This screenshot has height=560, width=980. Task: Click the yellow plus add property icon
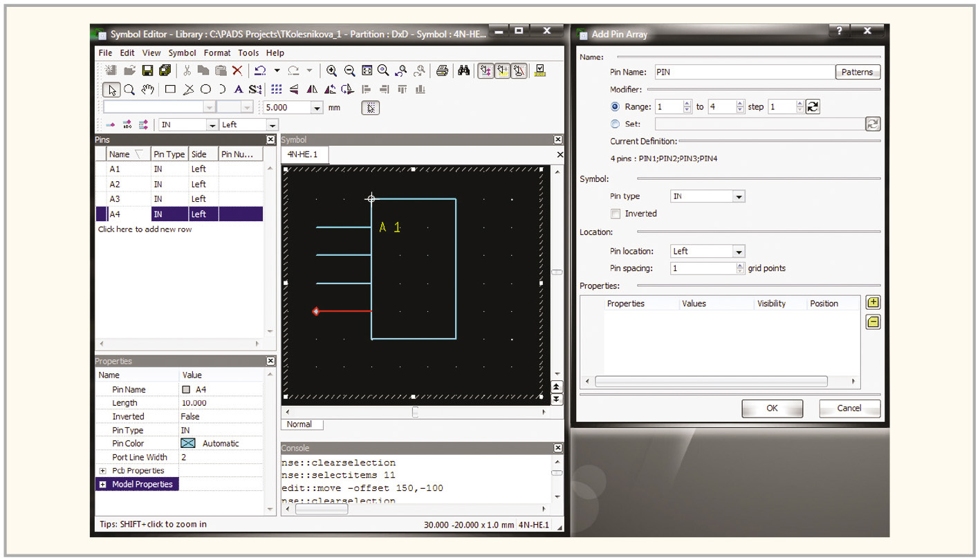coord(873,303)
